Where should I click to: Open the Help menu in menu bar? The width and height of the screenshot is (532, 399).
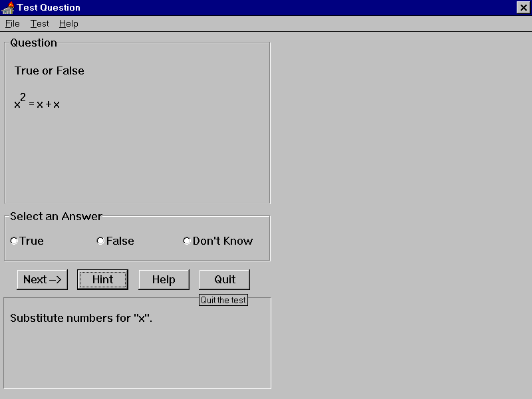pyautogui.click(x=68, y=23)
